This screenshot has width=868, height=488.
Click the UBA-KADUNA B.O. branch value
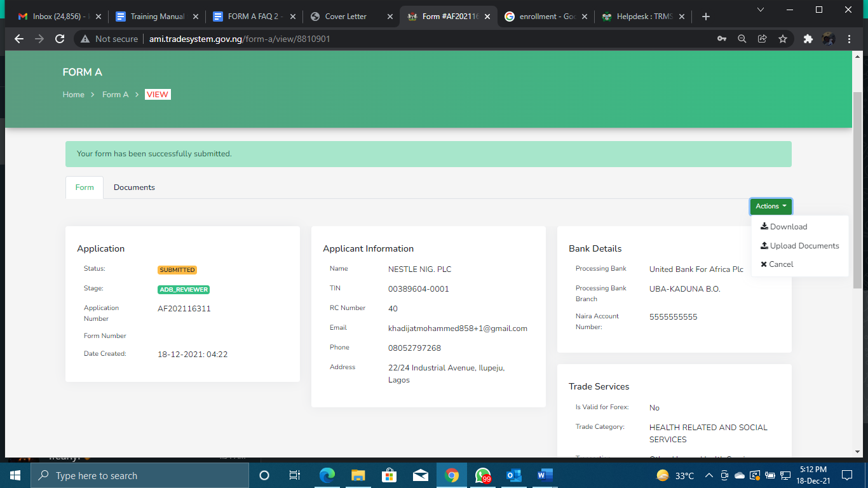(685, 289)
